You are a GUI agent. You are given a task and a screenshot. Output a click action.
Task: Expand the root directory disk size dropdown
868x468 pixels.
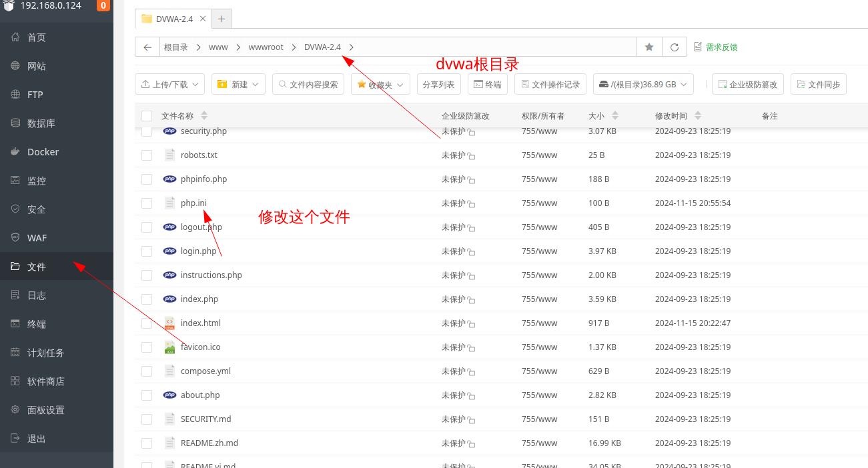tap(642, 85)
